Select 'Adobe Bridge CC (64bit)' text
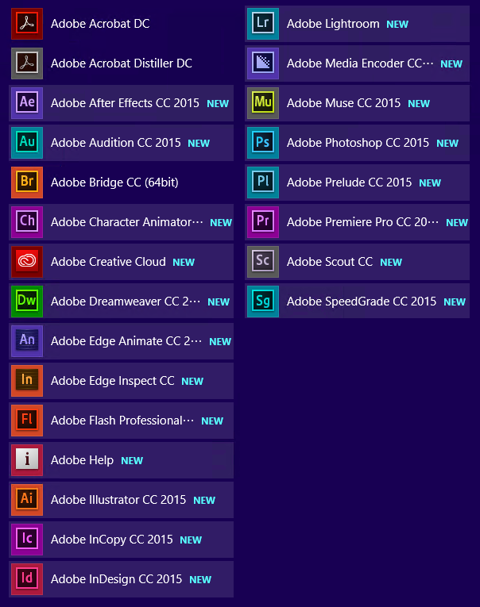480x607 pixels. [115, 182]
